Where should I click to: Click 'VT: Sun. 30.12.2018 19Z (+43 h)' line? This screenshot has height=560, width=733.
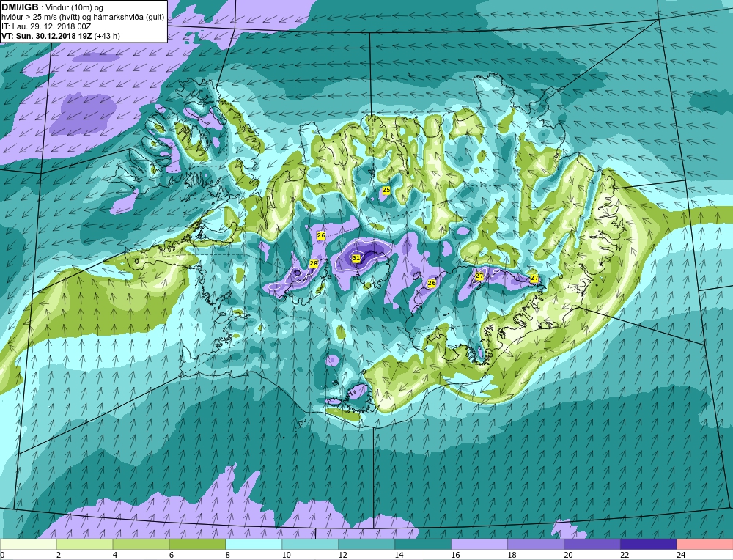61,36
